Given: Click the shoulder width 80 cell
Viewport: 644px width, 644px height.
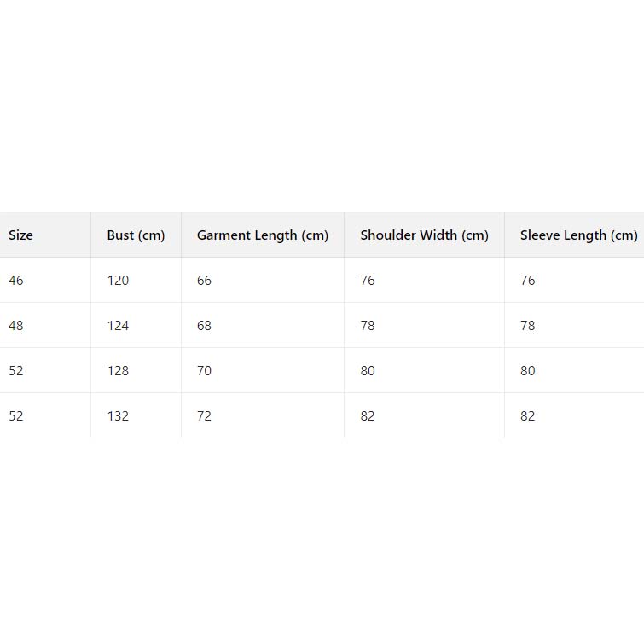Looking at the screenshot, I should tap(368, 371).
